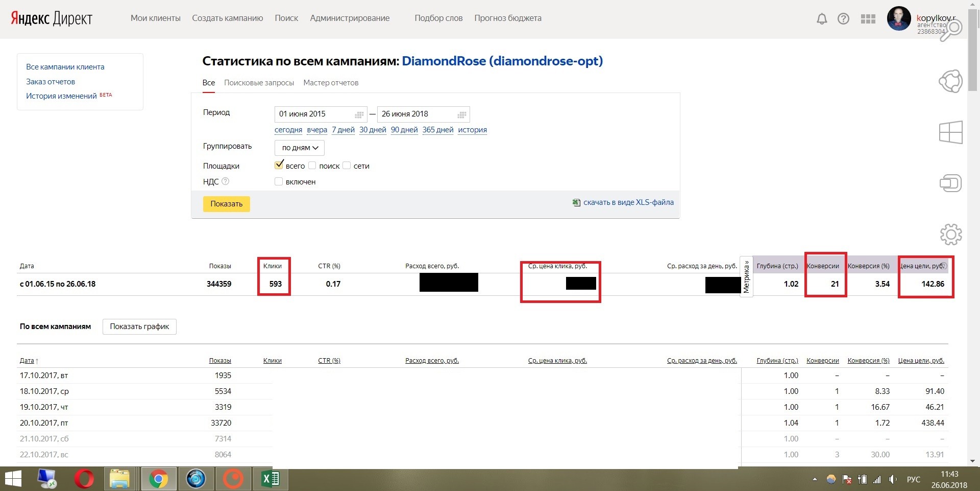The image size is (980, 491).
Task: Click the NDS help question icon
Action: click(225, 181)
